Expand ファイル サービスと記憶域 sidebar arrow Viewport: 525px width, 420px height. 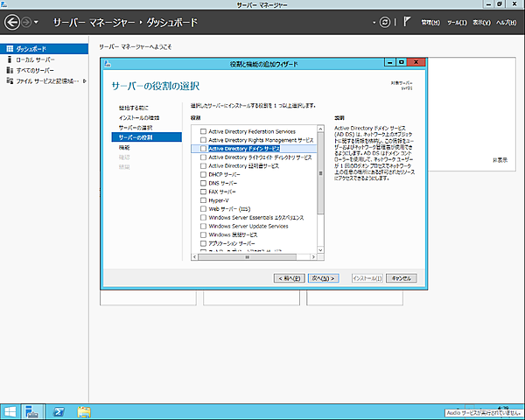point(84,80)
